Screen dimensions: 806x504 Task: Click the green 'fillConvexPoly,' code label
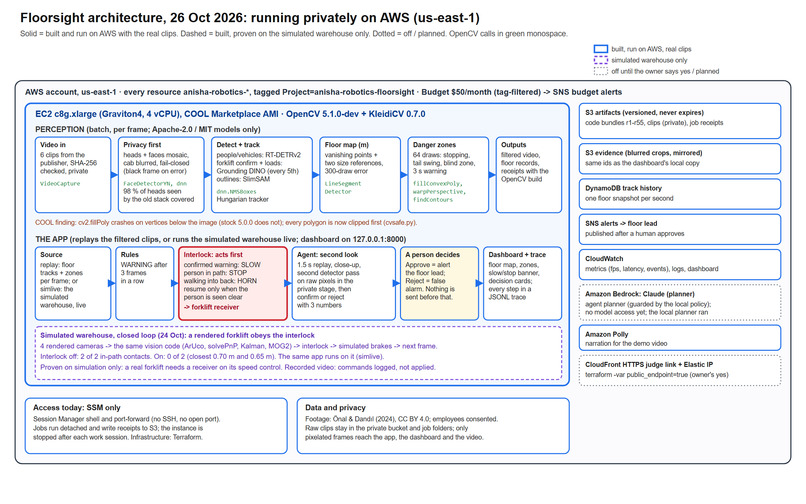(438, 184)
